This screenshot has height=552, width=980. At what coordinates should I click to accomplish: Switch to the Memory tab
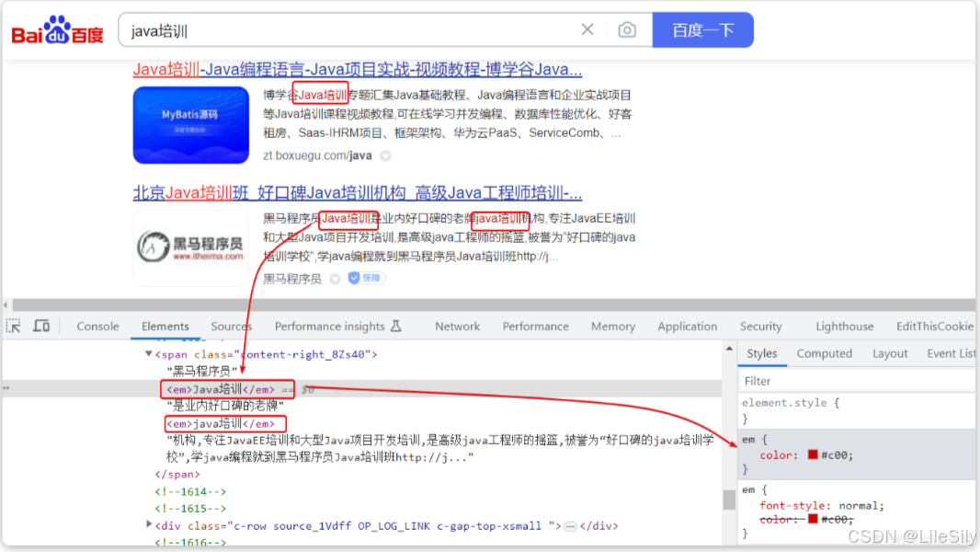coord(613,327)
